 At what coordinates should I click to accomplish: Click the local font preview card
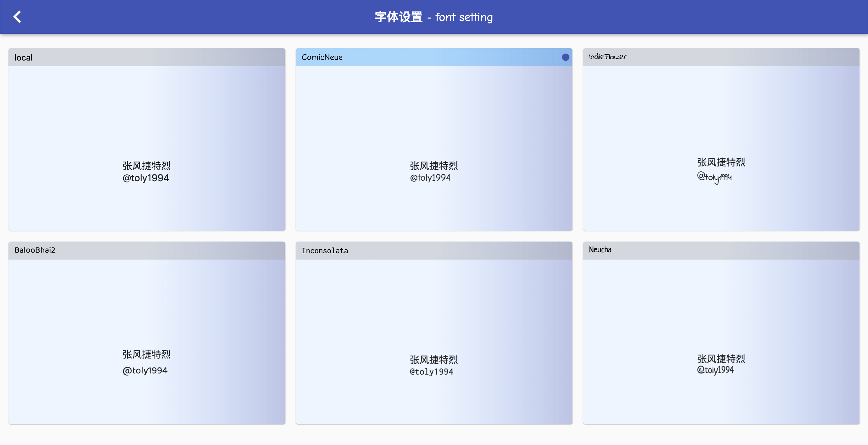pos(146,128)
